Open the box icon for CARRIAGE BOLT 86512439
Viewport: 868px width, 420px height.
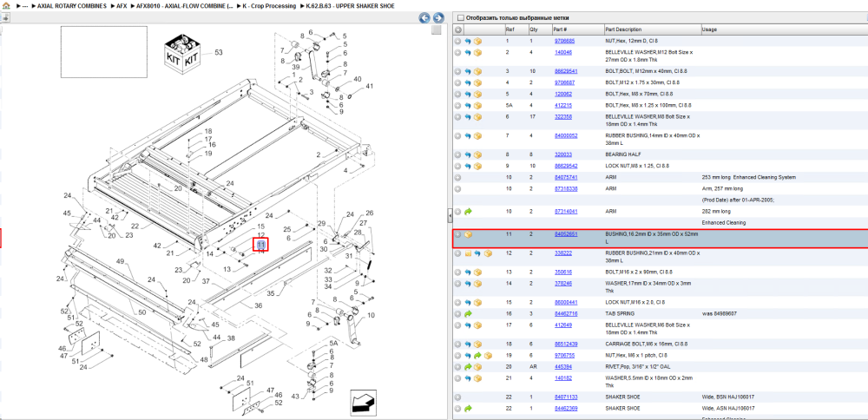477,345
